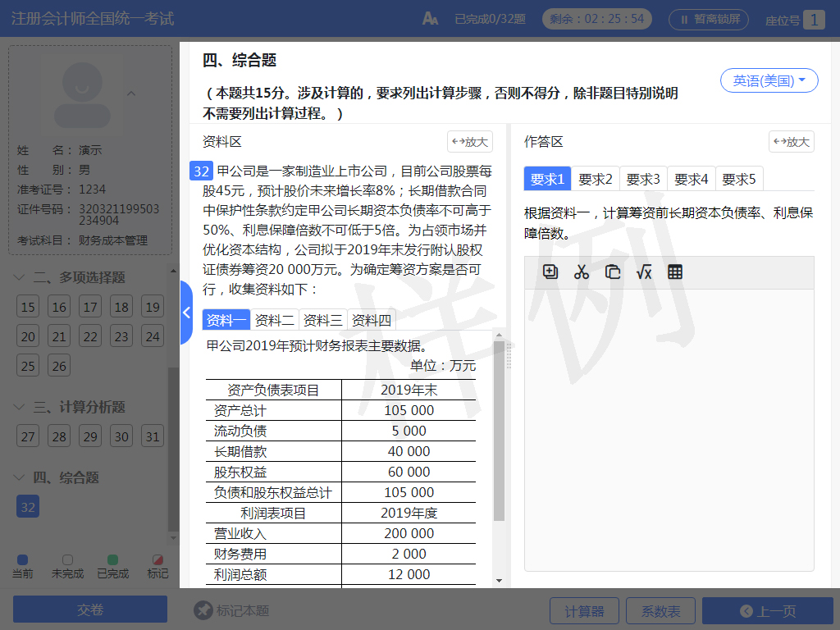Open the 计算器 calculator
The width and height of the screenshot is (840, 630).
tap(584, 611)
